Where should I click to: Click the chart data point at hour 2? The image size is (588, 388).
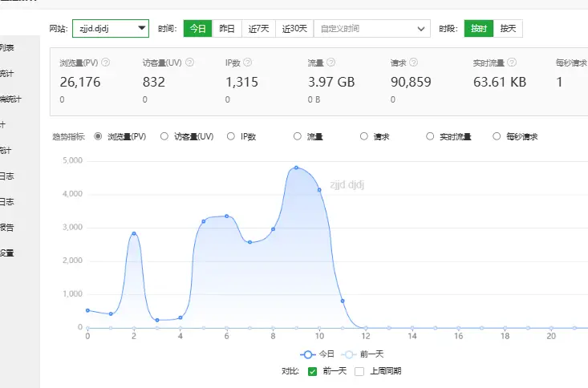(x=134, y=233)
